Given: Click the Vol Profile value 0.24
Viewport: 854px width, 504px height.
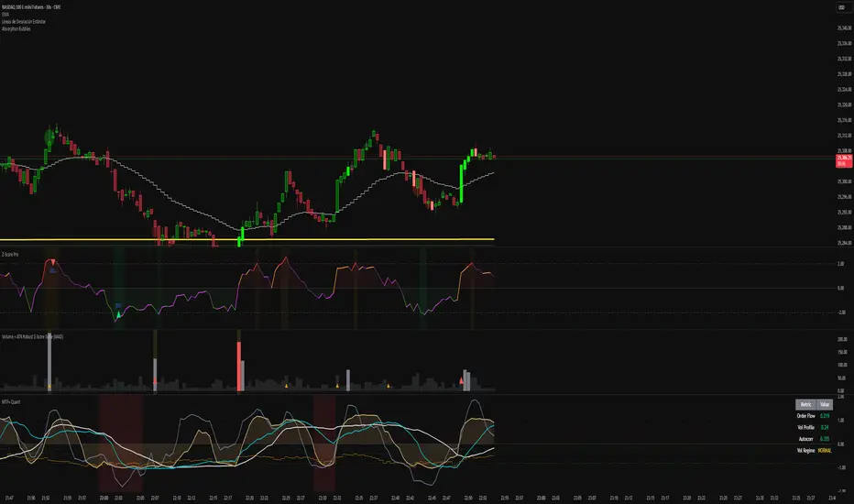Looking at the screenshot, I should click(825, 427).
